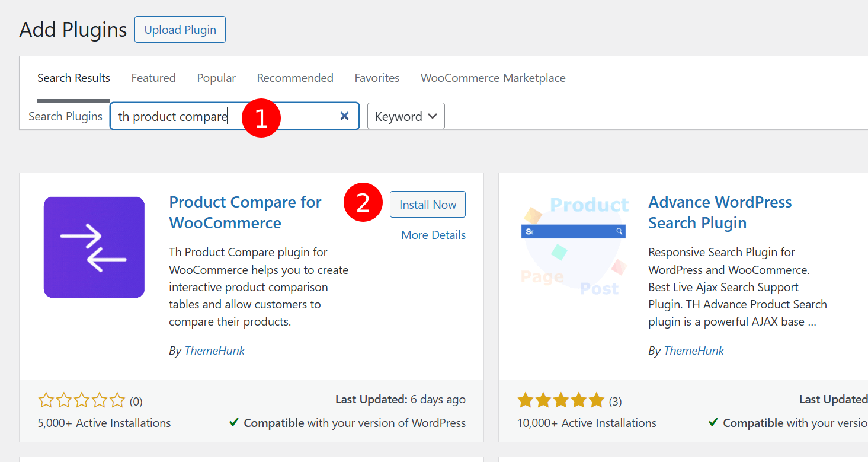Switch to the Featured tab
Screen dimensions: 868x462
point(153,78)
